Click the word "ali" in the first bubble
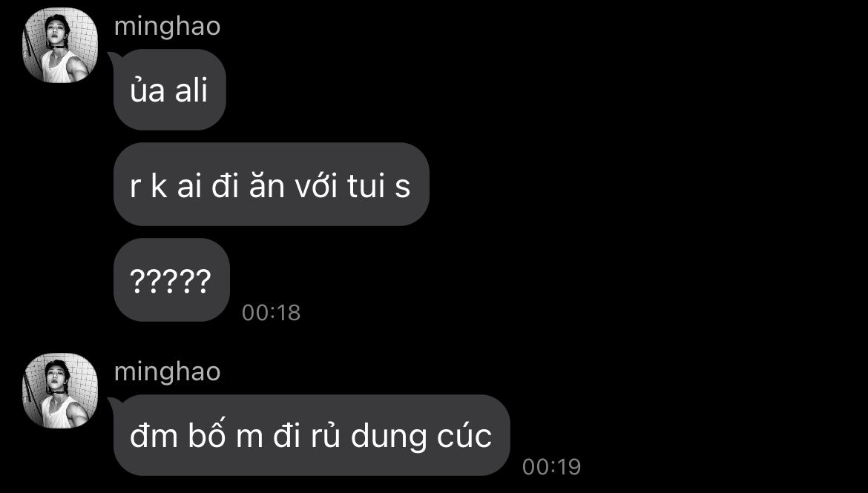The width and height of the screenshot is (868, 493). point(191,90)
